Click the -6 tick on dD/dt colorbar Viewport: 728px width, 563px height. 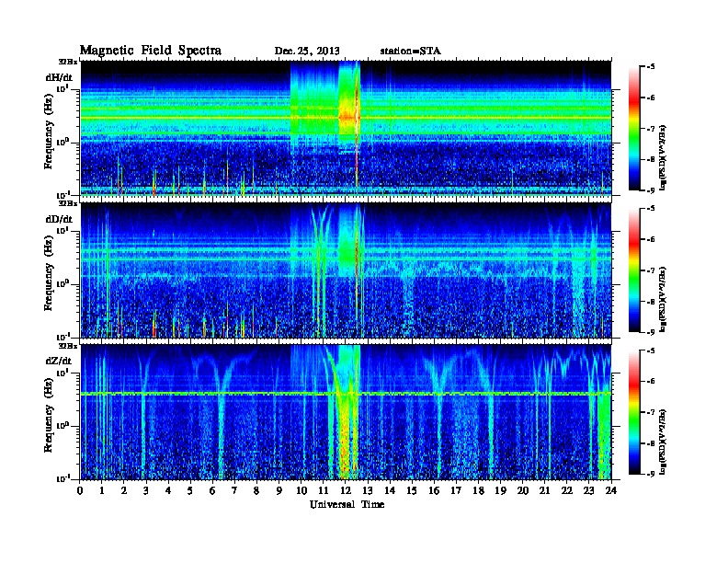[651, 240]
